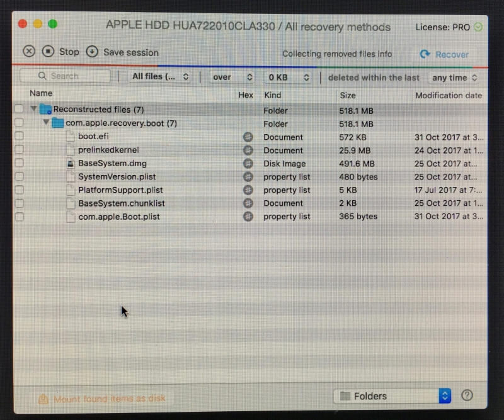Image resolution: width=504 pixels, height=420 pixels.
Task: Click the 25.9 MB size cell
Action: [x=355, y=150]
